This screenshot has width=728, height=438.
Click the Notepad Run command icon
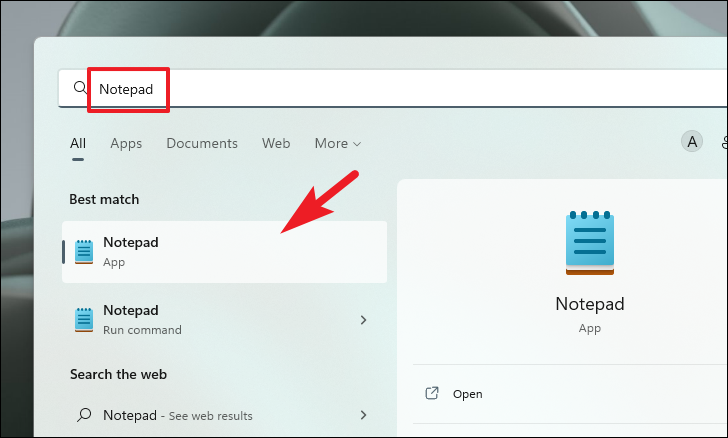pos(84,320)
